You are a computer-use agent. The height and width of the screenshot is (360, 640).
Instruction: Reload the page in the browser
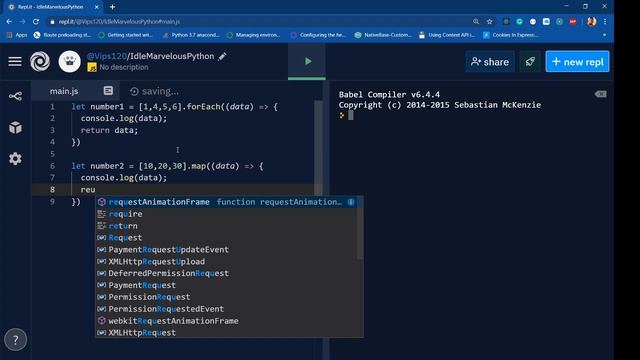tap(36, 22)
